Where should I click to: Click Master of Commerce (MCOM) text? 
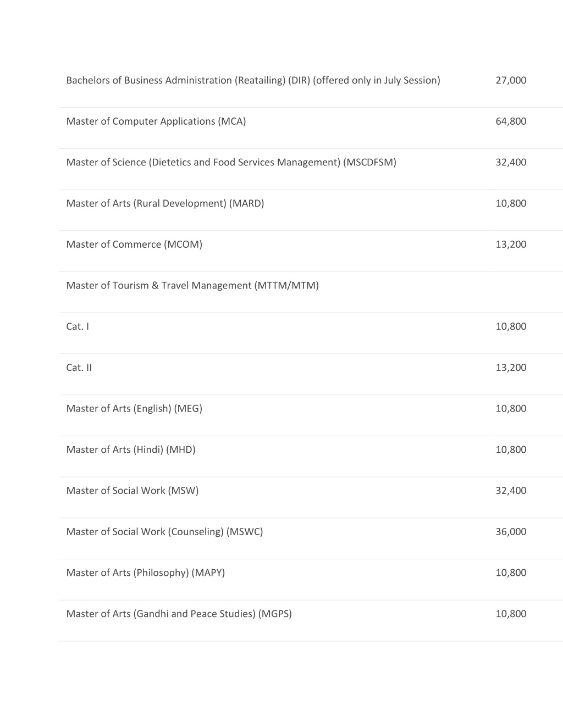(x=134, y=244)
